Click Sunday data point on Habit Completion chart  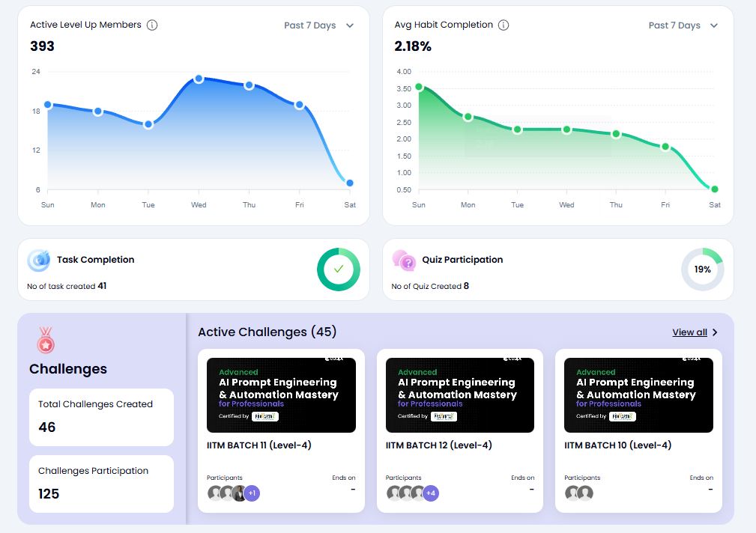(419, 87)
